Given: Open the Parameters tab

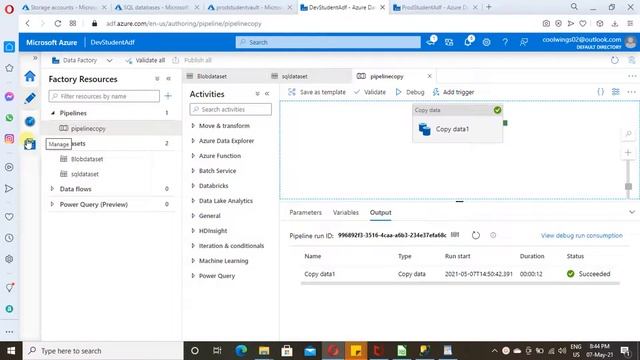Looking at the screenshot, I should click(305, 213).
